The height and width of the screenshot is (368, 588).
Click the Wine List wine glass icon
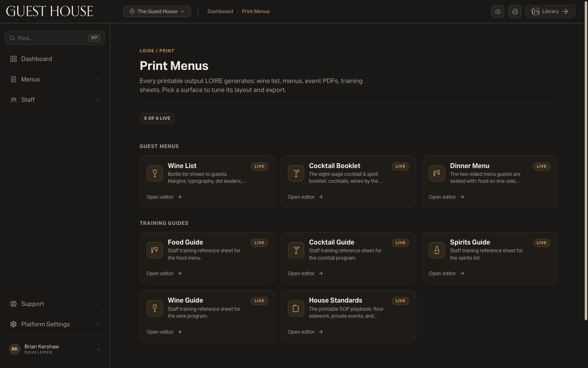pyautogui.click(x=155, y=173)
